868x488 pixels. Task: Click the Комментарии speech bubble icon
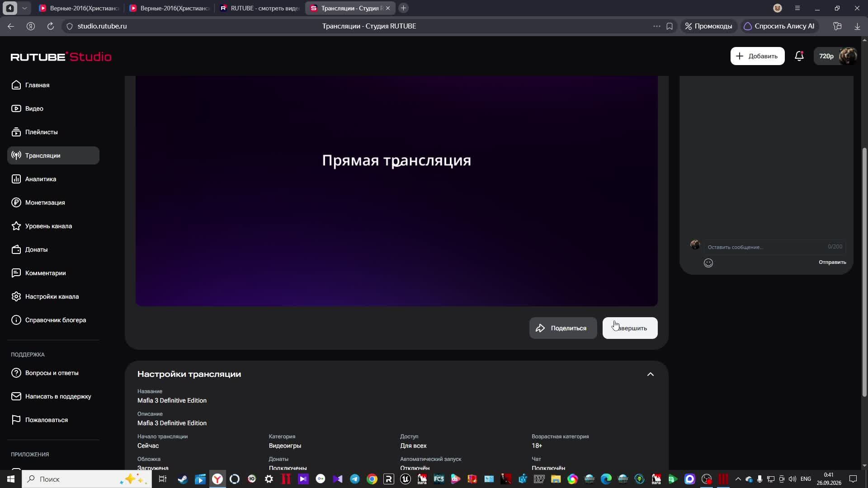pyautogui.click(x=16, y=273)
